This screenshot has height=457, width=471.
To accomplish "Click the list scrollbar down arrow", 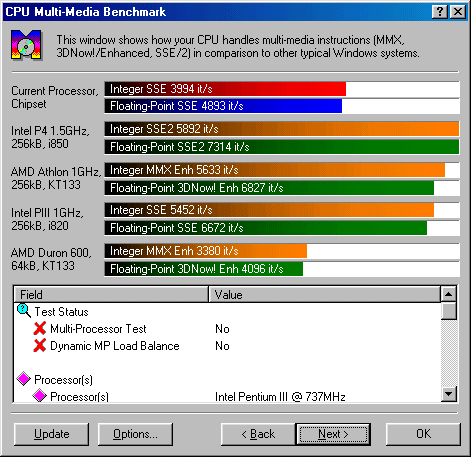I will click(449, 394).
